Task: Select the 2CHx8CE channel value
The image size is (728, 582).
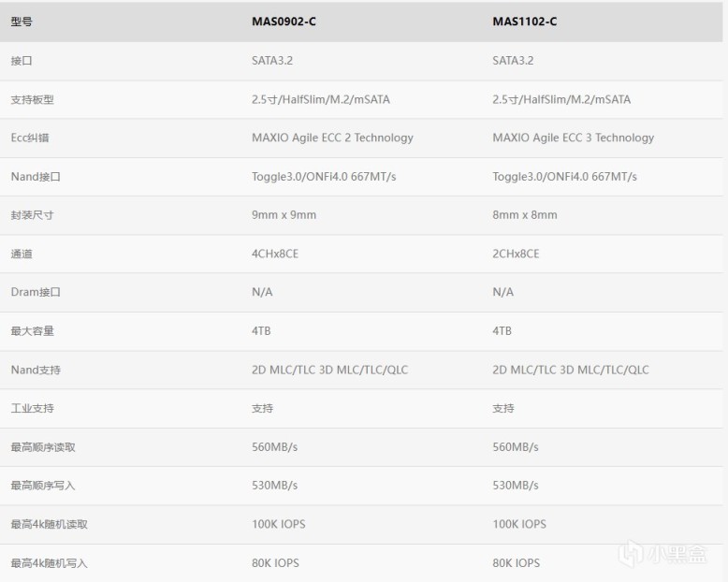Action: [516, 254]
